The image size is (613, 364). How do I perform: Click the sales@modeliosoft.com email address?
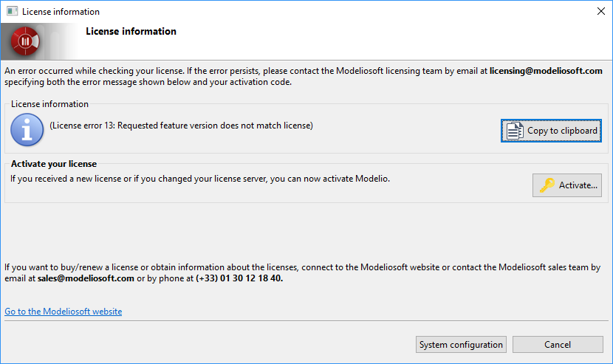pyautogui.click(x=86, y=278)
